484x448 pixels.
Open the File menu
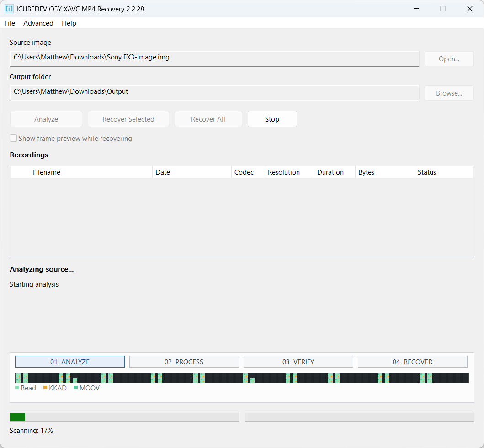(x=10, y=23)
